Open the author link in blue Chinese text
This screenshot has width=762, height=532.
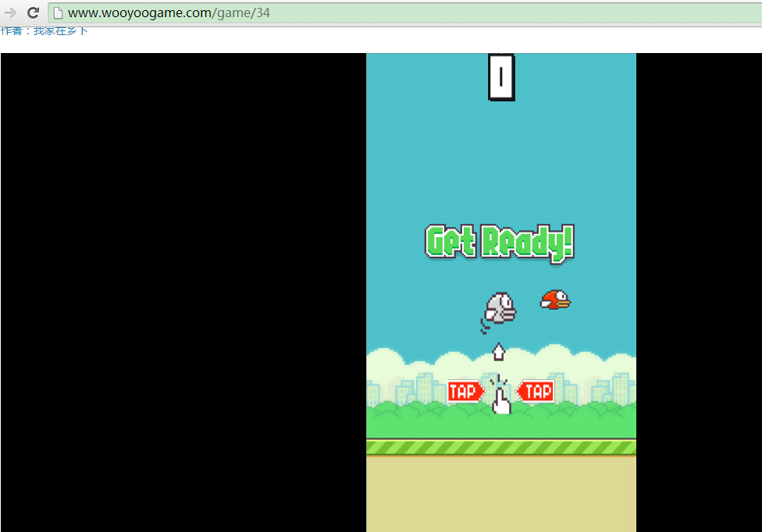tap(45, 31)
